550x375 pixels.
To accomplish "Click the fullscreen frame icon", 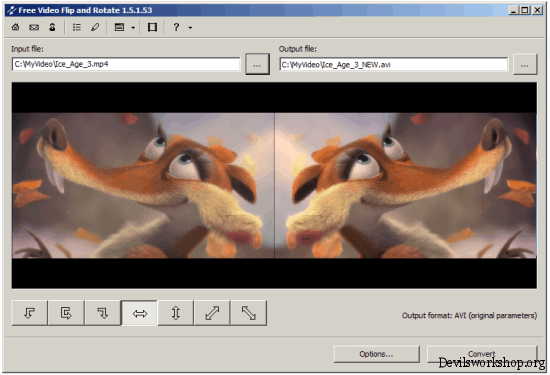I will 152,27.
